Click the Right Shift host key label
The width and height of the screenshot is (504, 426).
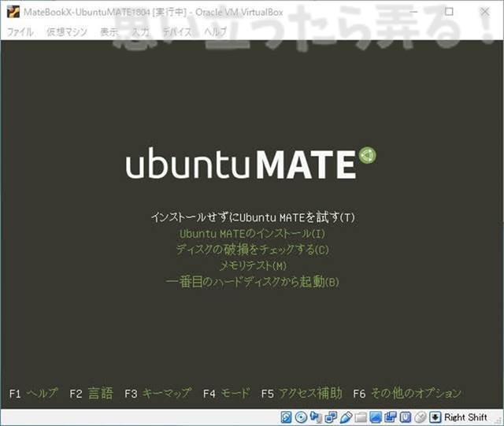pyautogui.click(x=465, y=417)
